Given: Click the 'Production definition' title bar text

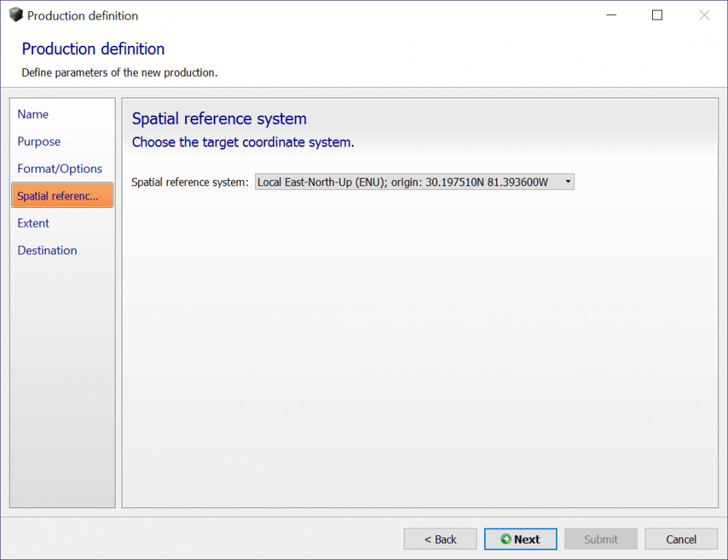Looking at the screenshot, I should tap(83, 15).
